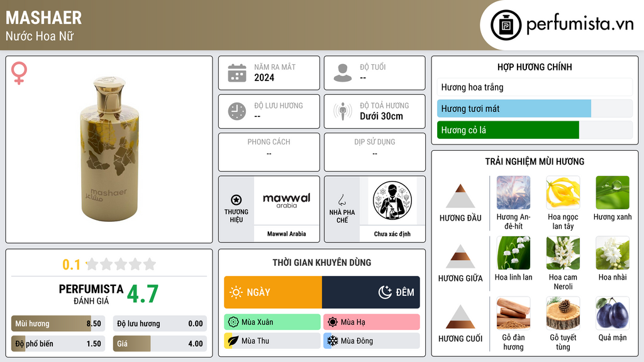Click the Thời gian khuyên dùng heading
The width and height of the screenshot is (644, 362).
coord(322,263)
